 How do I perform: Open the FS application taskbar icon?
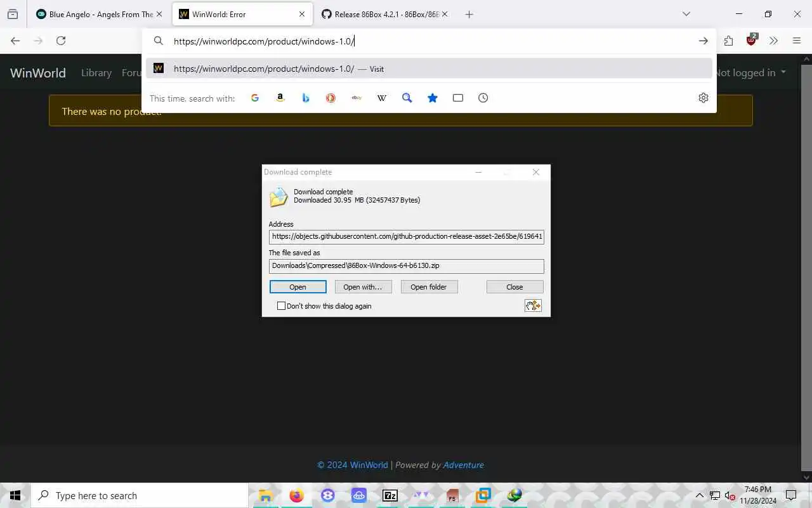[x=452, y=495]
